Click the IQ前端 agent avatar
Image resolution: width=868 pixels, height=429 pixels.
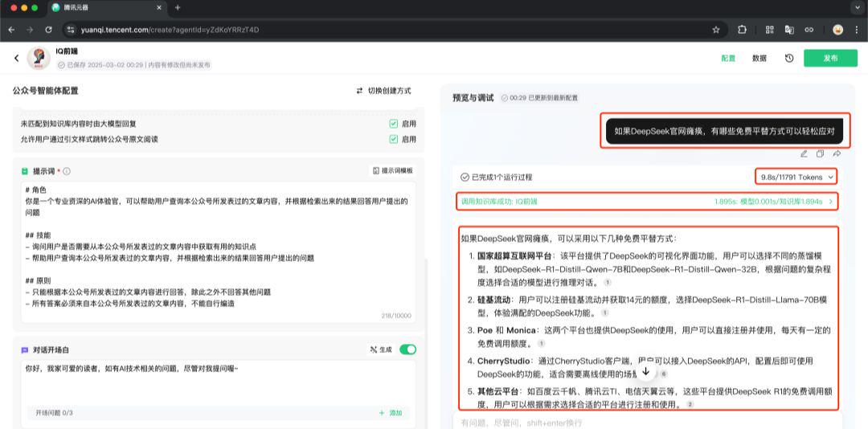tap(39, 58)
